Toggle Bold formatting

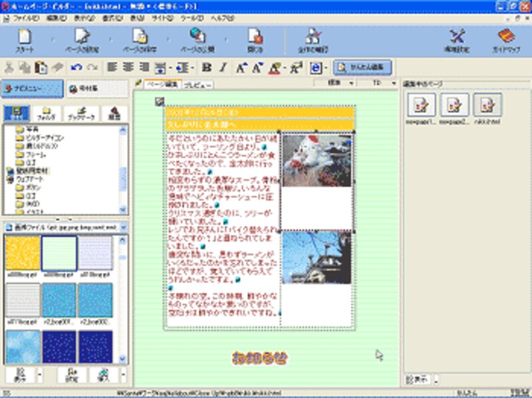tap(206, 68)
